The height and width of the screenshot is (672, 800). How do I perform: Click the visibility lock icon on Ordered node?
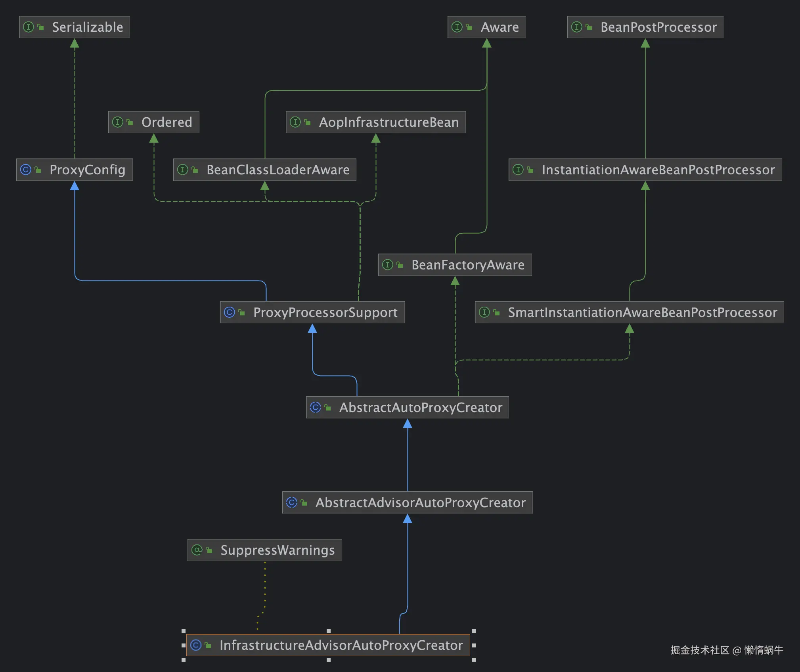click(x=130, y=122)
